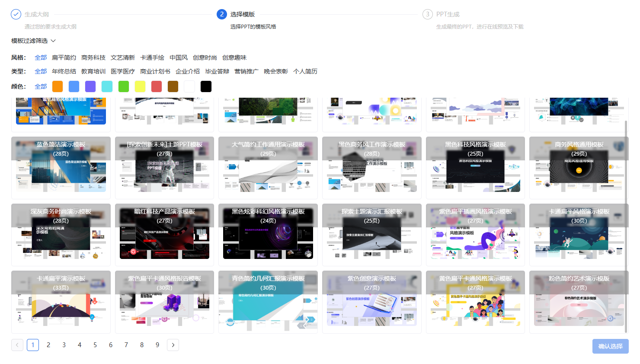Image resolution: width=640 pixels, height=364 pixels.
Task: Select the 创意时尚 style filter
Action: point(205,57)
